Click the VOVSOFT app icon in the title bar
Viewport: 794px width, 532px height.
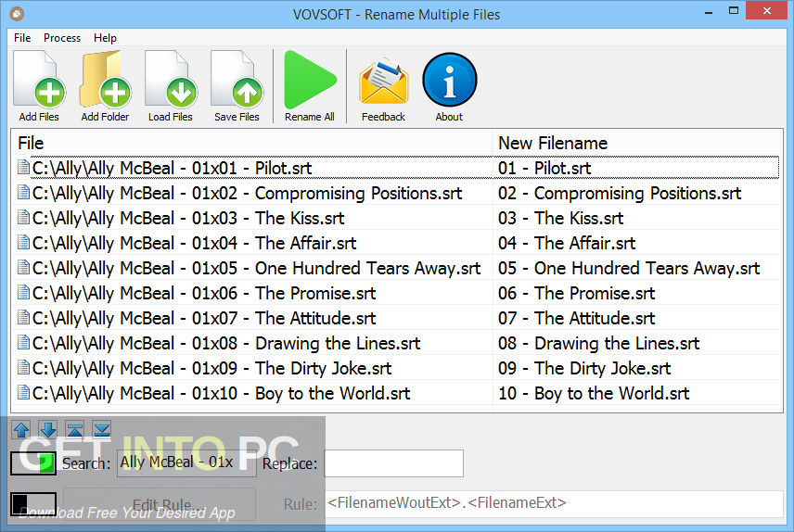point(17,14)
